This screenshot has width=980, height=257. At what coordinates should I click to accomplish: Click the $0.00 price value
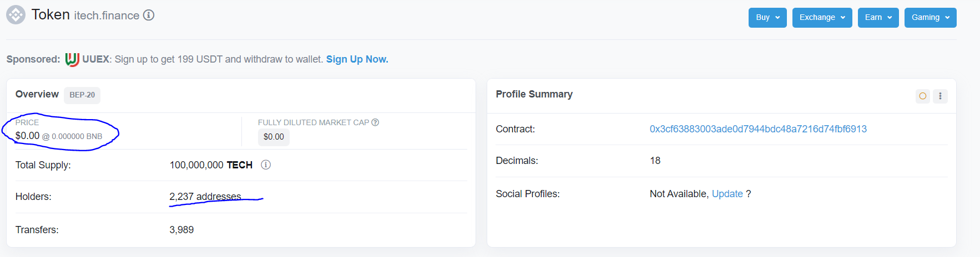coord(27,136)
